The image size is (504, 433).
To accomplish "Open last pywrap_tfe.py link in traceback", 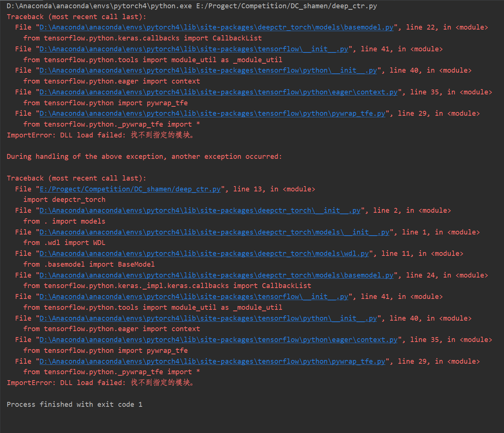I will (211, 361).
